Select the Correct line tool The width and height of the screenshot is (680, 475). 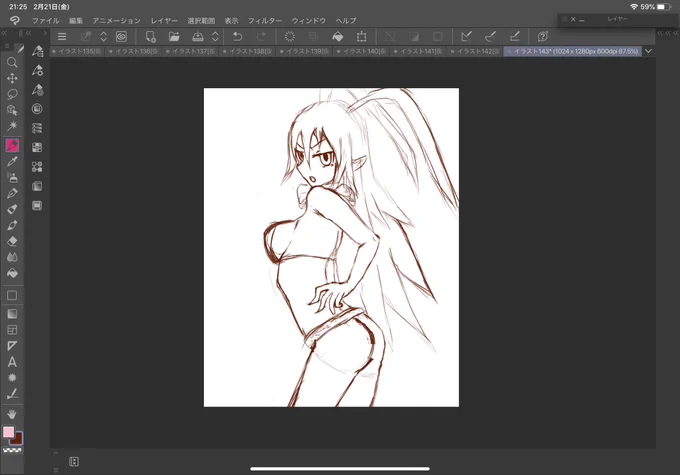(12, 394)
